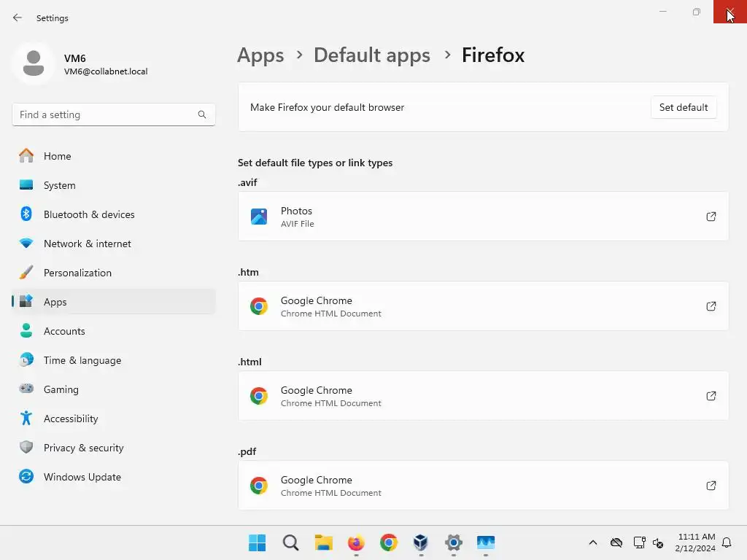Open Personalization settings page

coord(77,273)
